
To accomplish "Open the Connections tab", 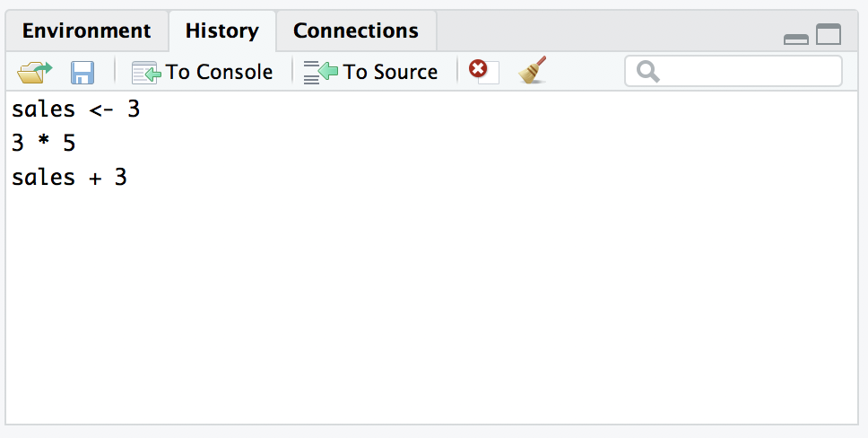I will pos(355,31).
